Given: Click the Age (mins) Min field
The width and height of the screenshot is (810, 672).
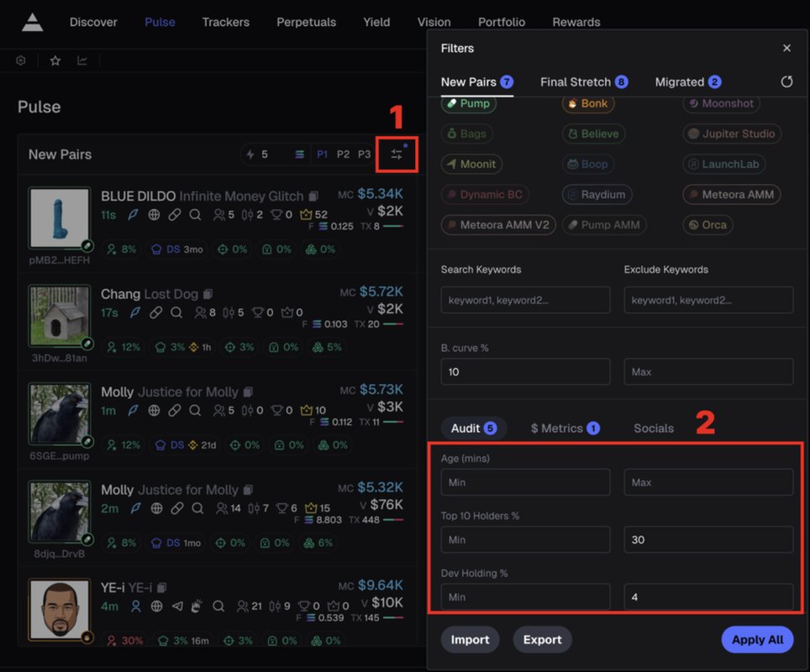Looking at the screenshot, I should pos(525,482).
